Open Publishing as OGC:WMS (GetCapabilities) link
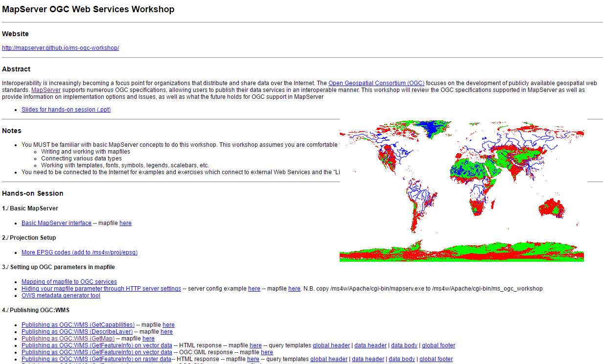Viewport: 603px width, 364px height. 78,325
